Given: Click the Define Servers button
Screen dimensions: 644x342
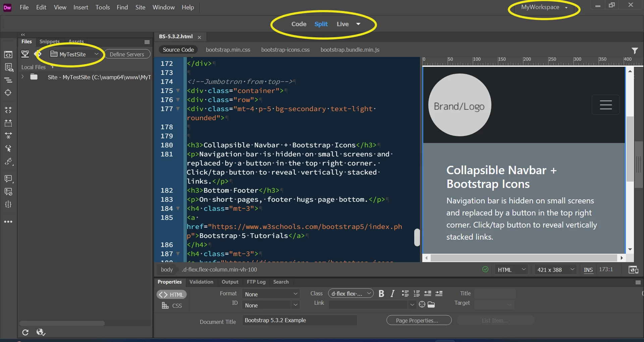Looking at the screenshot, I should click(127, 54).
